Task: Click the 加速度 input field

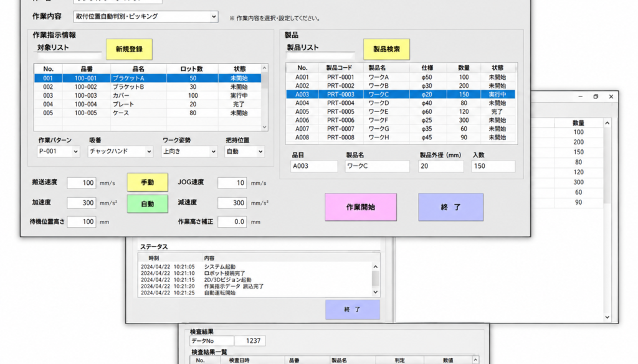Action: [x=82, y=203]
